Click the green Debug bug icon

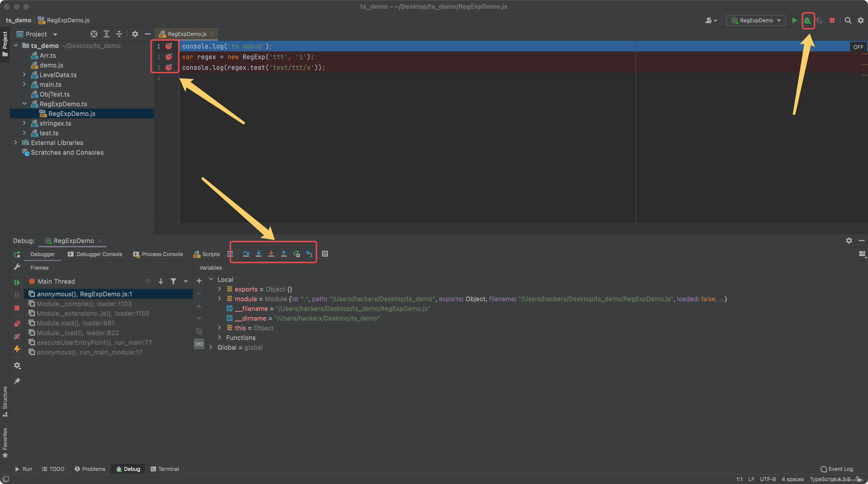(807, 21)
